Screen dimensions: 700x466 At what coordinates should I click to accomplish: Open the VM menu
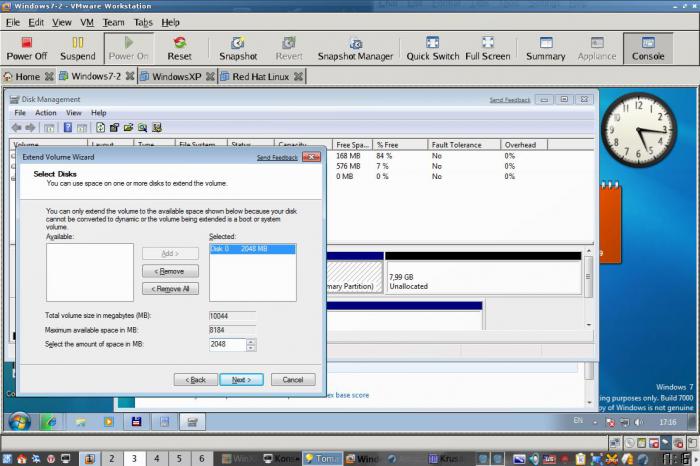(x=87, y=22)
